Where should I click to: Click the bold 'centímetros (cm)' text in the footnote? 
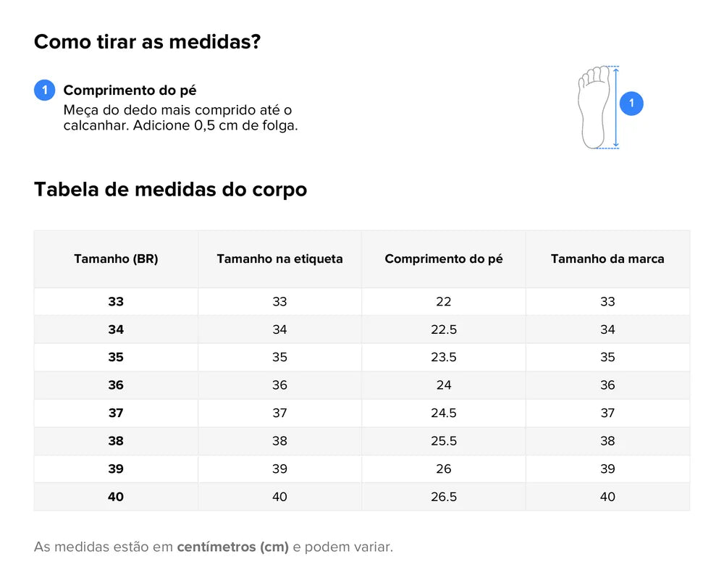point(232,547)
